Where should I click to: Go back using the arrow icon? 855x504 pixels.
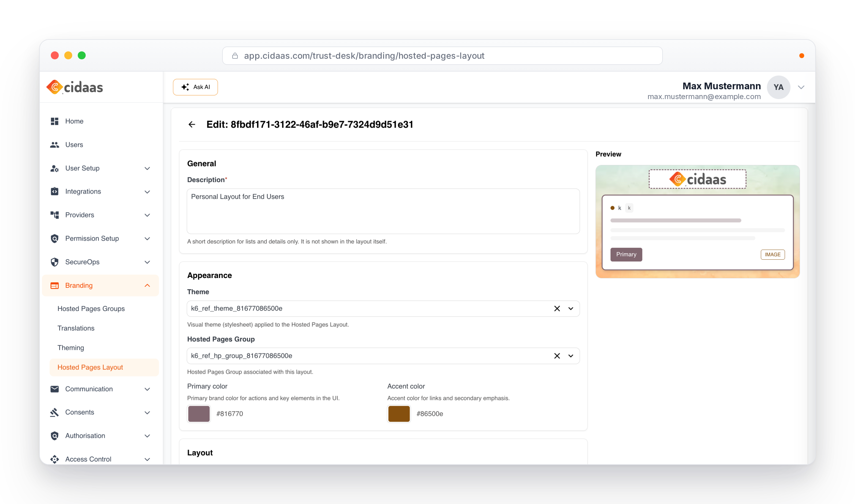192,125
